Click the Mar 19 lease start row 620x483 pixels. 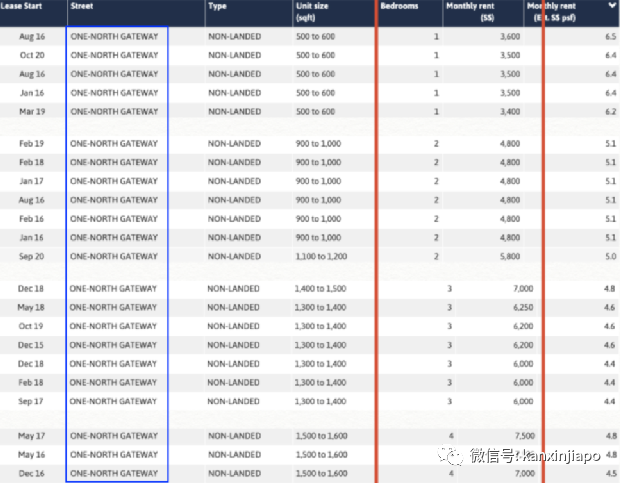tap(32, 111)
